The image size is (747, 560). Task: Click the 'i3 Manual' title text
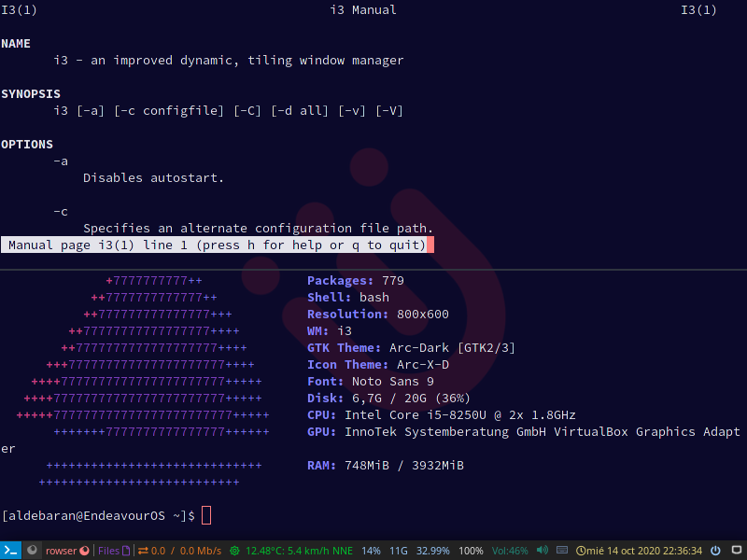pyautogui.click(x=363, y=10)
